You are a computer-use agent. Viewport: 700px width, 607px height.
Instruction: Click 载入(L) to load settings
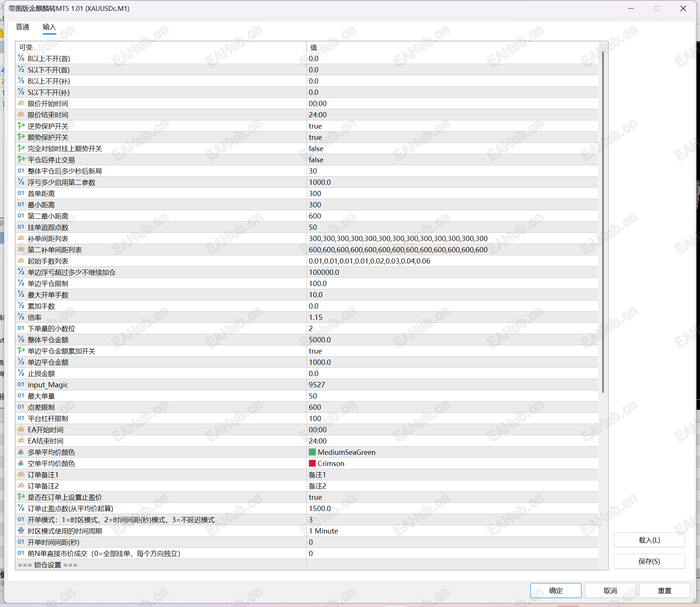click(649, 540)
